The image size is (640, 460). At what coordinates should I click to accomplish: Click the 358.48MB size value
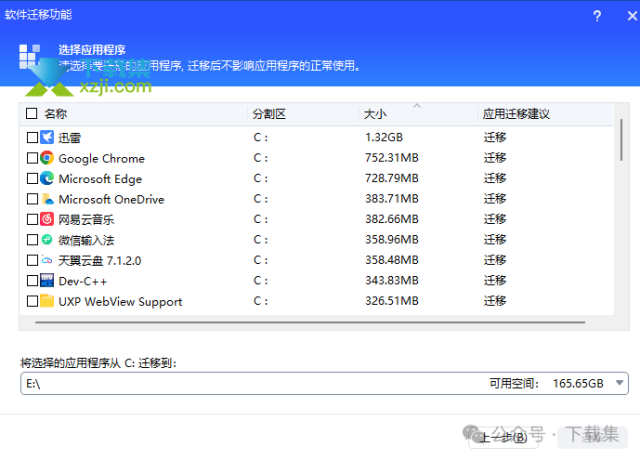click(x=392, y=260)
